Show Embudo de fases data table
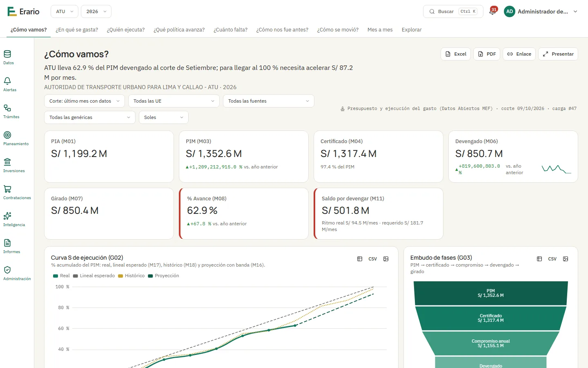The image size is (588, 368). (539, 259)
